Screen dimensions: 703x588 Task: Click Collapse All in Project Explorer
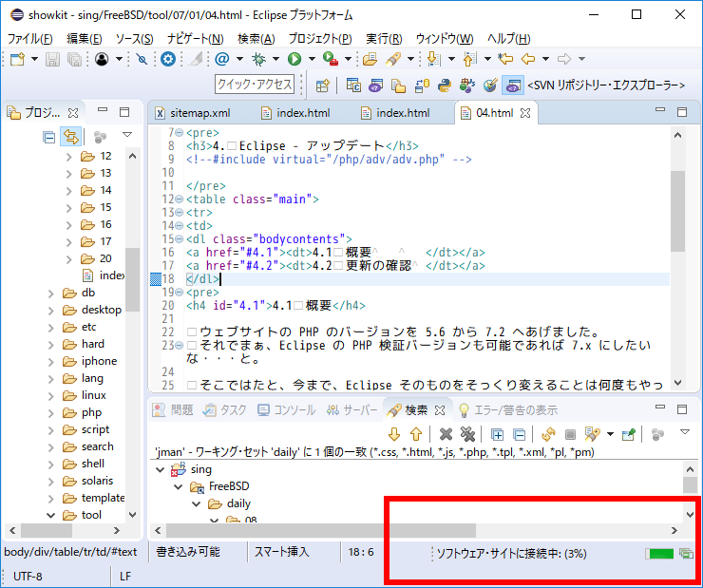click(48, 136)
